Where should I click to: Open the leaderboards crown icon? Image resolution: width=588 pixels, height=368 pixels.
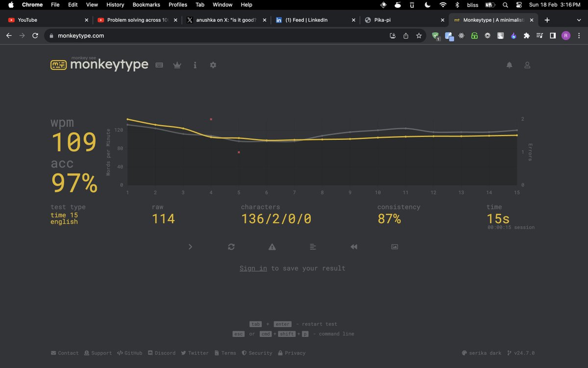tap(177, 65)
